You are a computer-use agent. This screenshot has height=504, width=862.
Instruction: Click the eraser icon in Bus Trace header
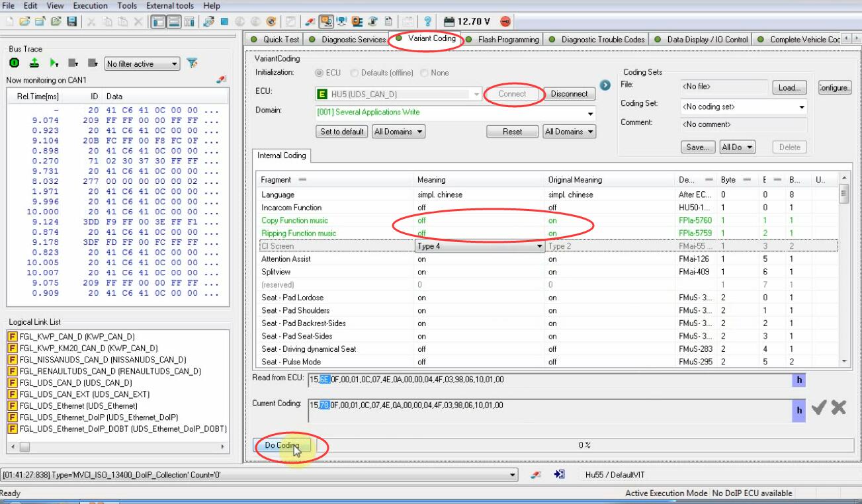[x=221, y=79]
